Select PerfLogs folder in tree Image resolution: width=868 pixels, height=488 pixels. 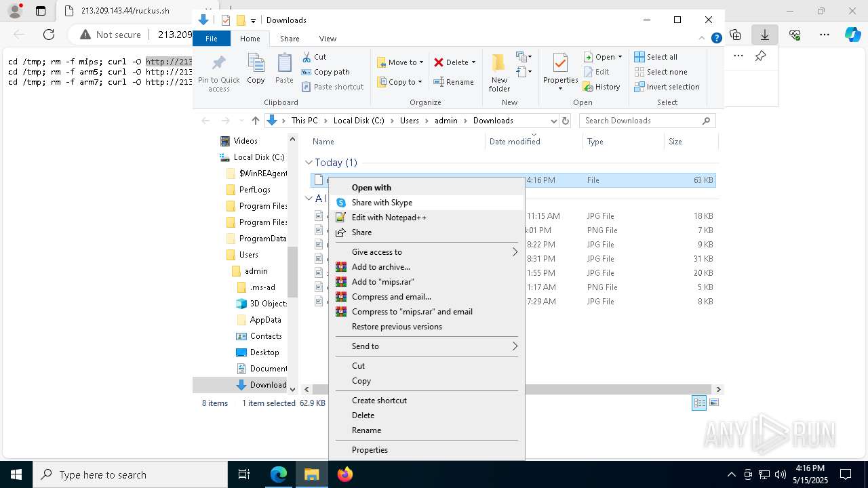254,190
